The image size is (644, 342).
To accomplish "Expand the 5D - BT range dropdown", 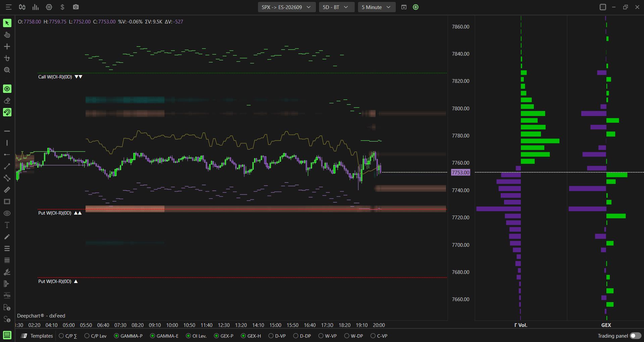I will point(337,7).
